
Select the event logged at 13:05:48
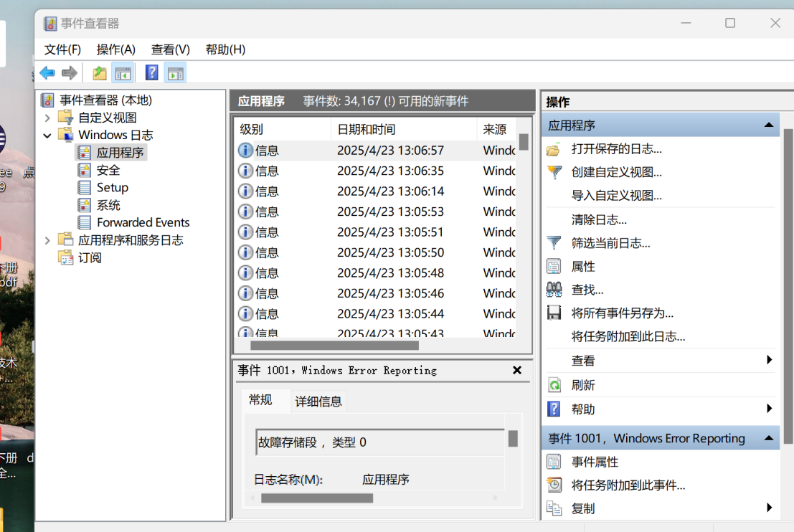point(376,273)
